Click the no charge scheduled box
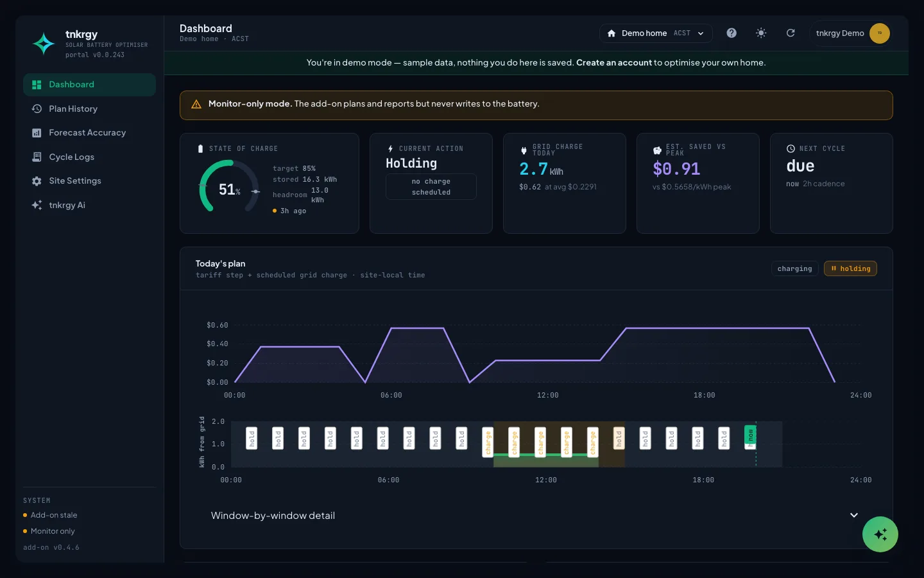 (431, 187)
